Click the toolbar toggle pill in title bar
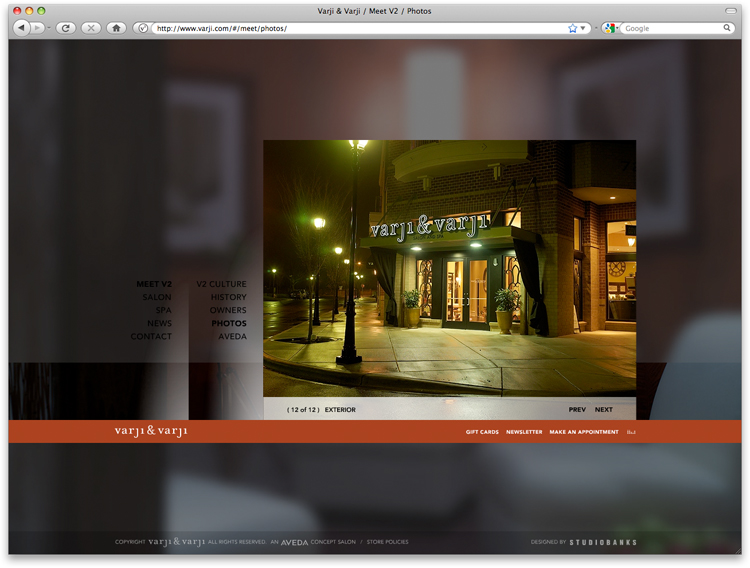 (730, 11)
